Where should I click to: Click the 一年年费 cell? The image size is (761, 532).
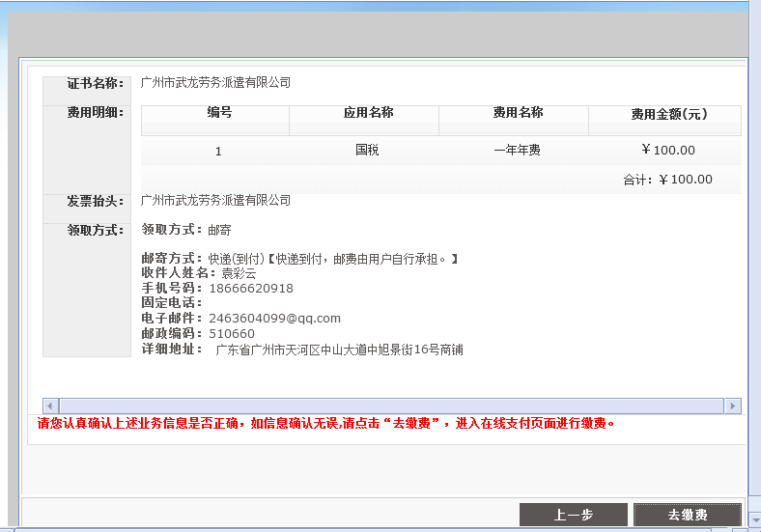pos(517,150)
